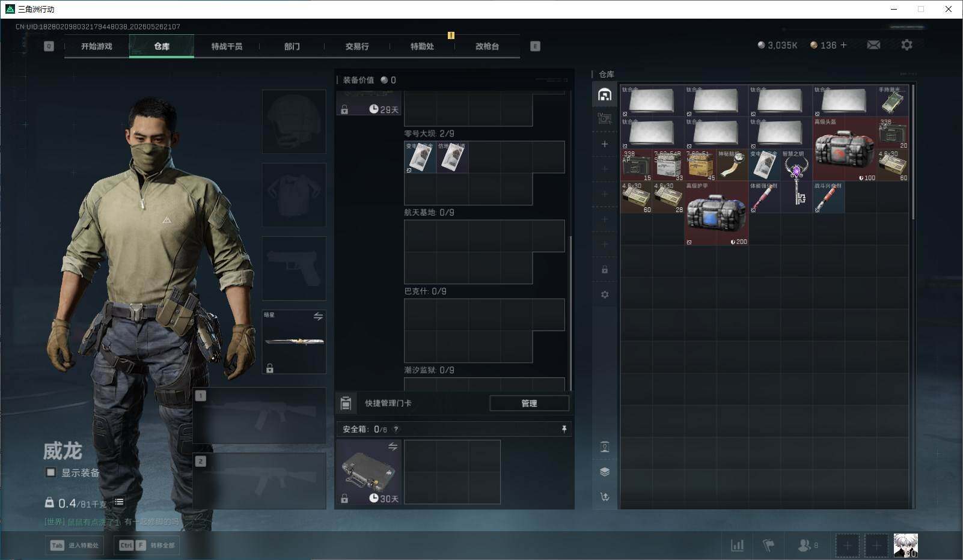Screen dimensions: 963x560
Task: Select the 战斗兴奋剂 injector item
Action: click(x=828, y=197)
